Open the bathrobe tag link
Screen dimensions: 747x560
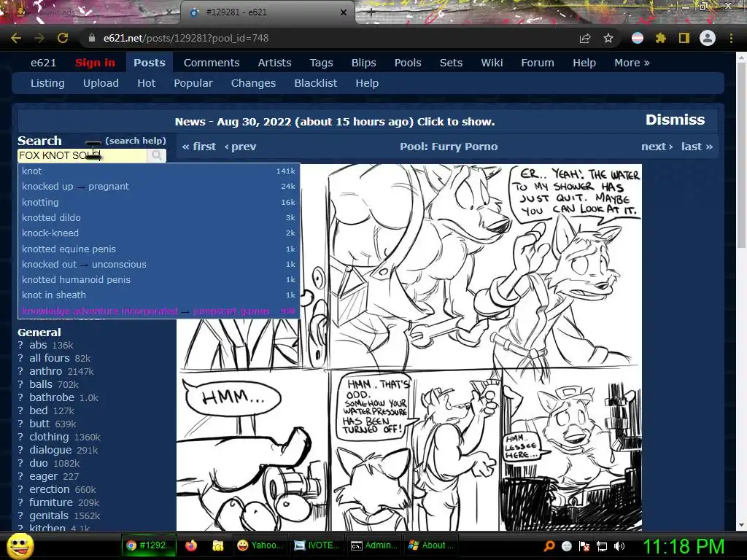[x=52, y=397]
